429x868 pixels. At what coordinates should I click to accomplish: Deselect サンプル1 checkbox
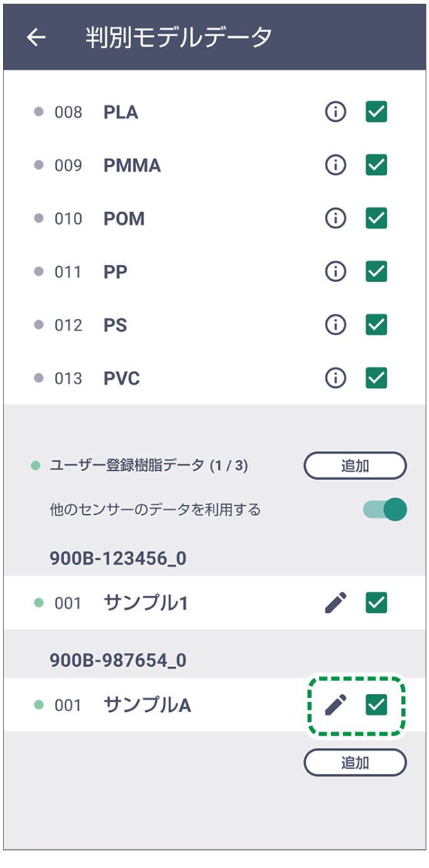coord(376,603)
